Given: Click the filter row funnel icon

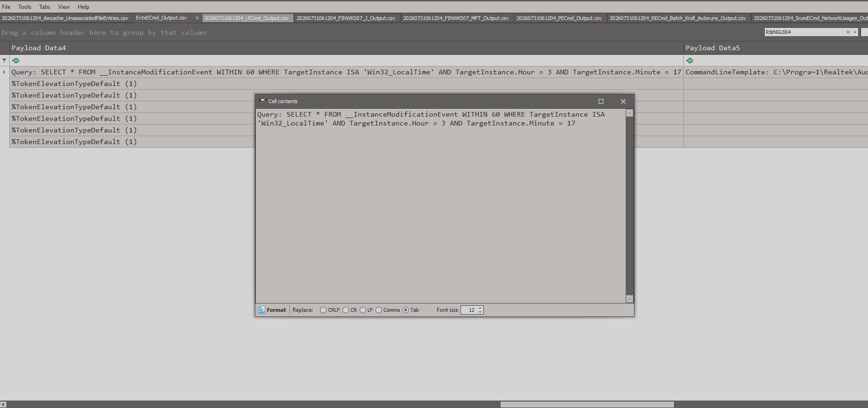Looking at the screenshot, I should tap(4, 60).
